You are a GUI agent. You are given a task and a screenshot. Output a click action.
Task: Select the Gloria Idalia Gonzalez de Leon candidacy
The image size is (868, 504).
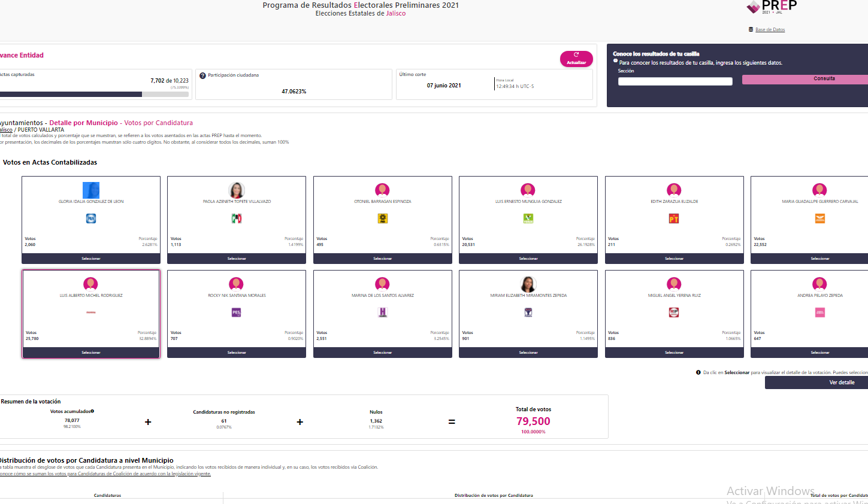91,259
